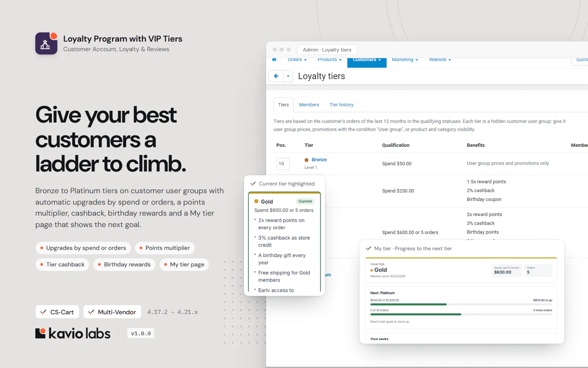
Task: Click the v1.0.0 version badge
Action: coord(141,333)
